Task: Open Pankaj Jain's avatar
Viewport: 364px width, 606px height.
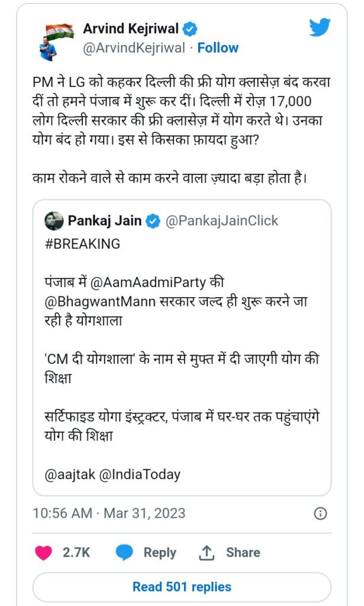Action: click(54, 221)
